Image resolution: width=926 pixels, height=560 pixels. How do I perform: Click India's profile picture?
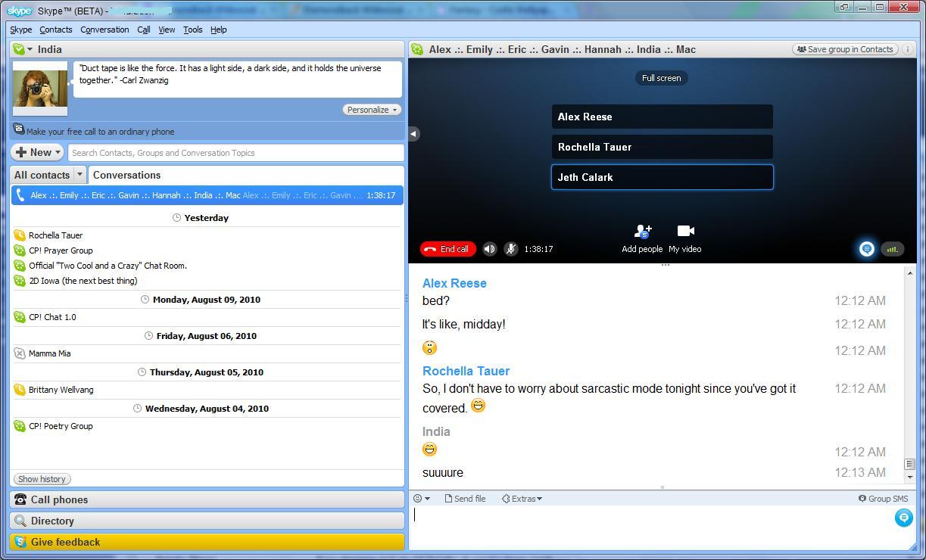coord(40,89)
